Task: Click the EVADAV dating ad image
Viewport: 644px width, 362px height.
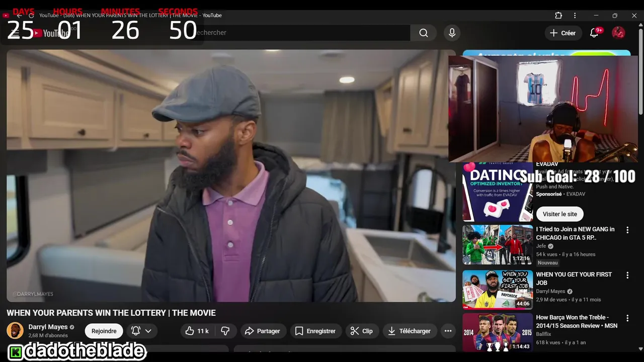Action: (x=498, y=192)
